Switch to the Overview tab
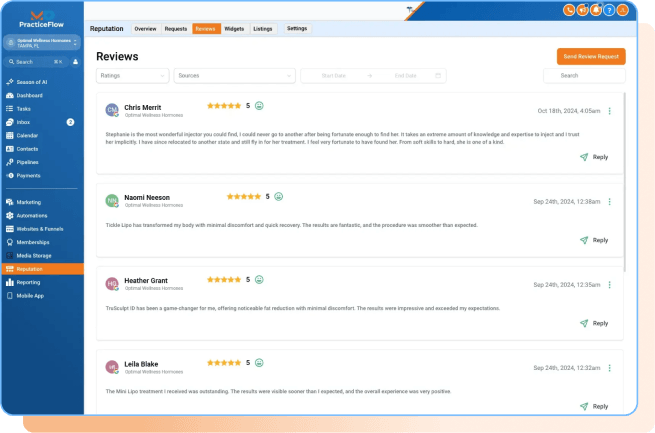The width and height of the screenshot is (655, 433). coord(145,29)
